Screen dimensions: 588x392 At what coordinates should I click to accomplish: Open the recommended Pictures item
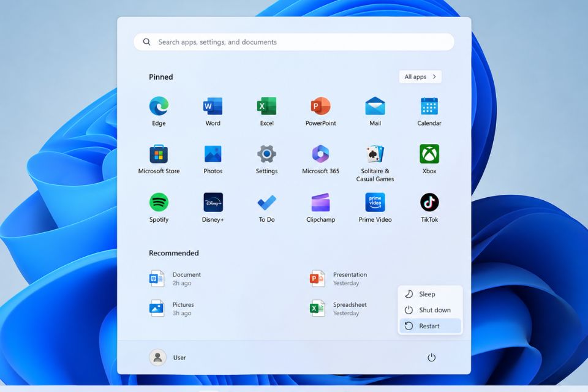[x=171, y=308]
